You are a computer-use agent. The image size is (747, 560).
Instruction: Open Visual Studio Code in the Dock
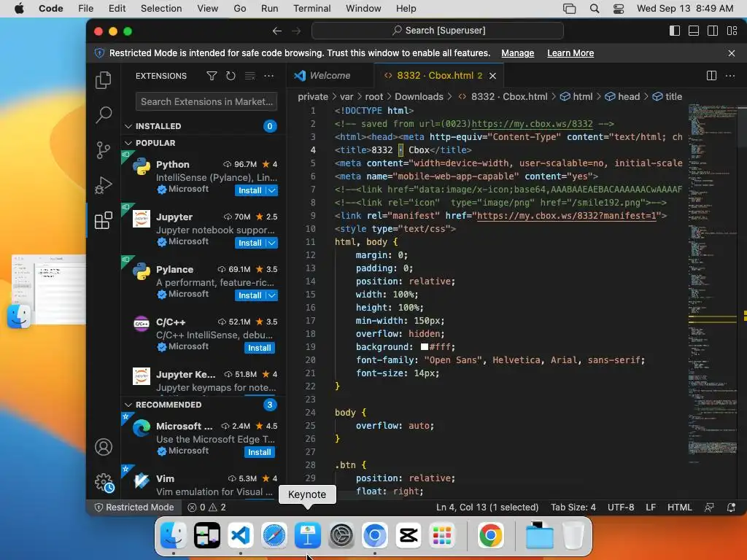coord(241,535)
